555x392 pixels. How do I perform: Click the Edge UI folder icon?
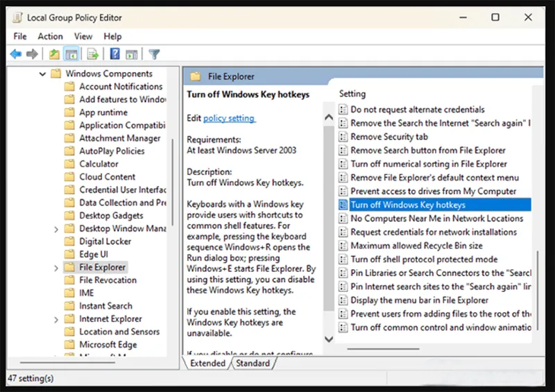click(x=70, y=254)
